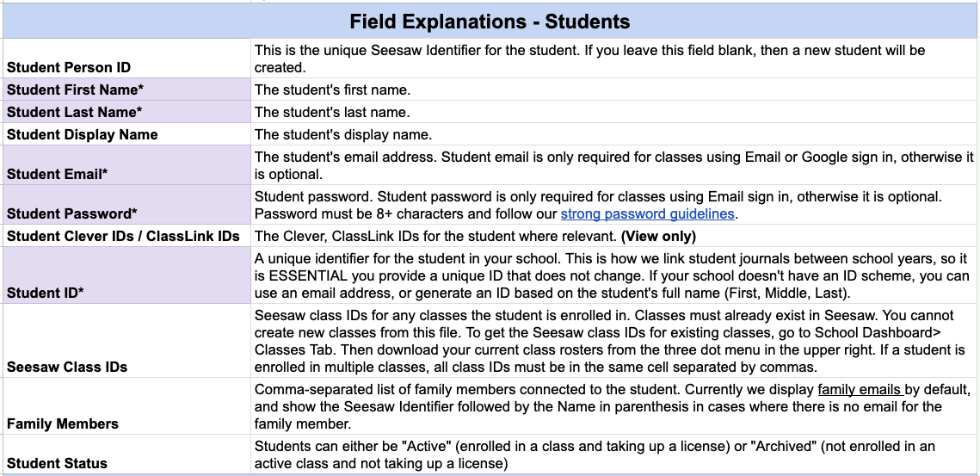Open the strong password guidelines link
This screenshot has width=980, height=476.
(649, 213)
